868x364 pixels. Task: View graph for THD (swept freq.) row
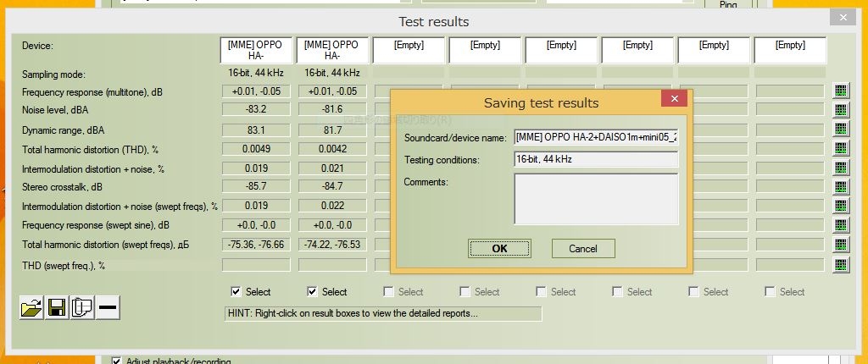point(841,265)
